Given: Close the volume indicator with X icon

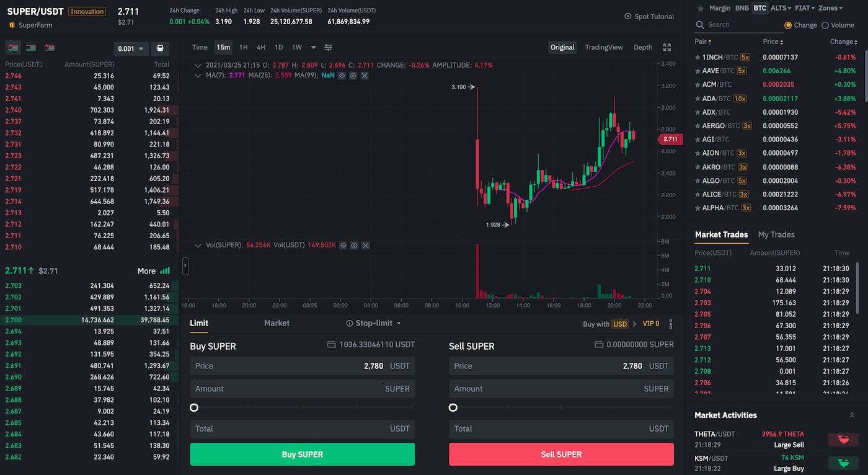Looking at the screenshot, I should coord(365,246).
